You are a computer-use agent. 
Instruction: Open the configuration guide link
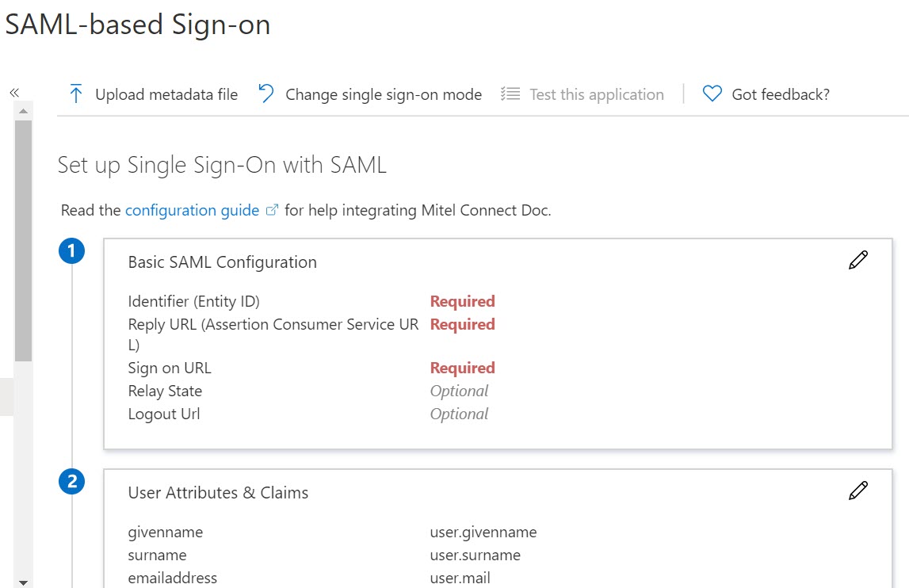192,210
